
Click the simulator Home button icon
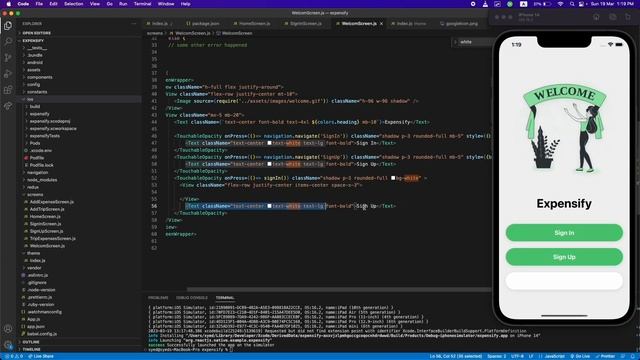pyautogui.click(x=596, y=17)
